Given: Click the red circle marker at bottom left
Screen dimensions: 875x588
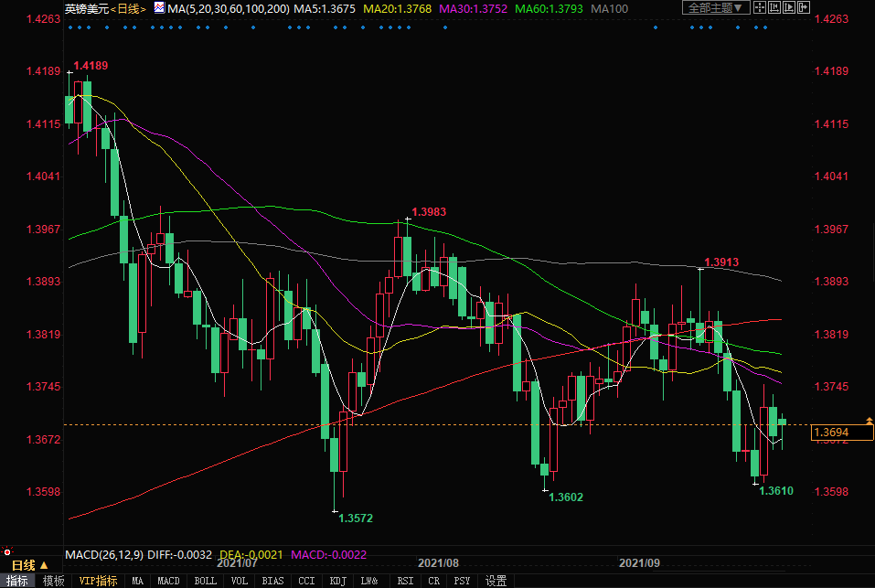Looking at the screenshot, I should pyautogui.click(x=7, y=551).
